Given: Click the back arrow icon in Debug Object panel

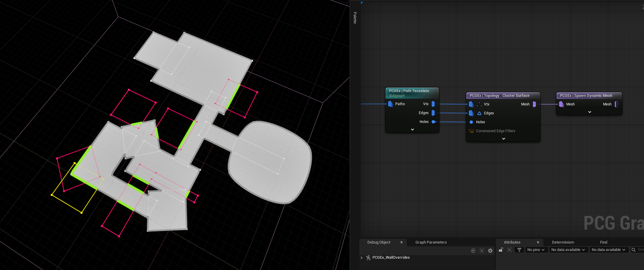Looking at the screenshot, I should coord(473,251).
